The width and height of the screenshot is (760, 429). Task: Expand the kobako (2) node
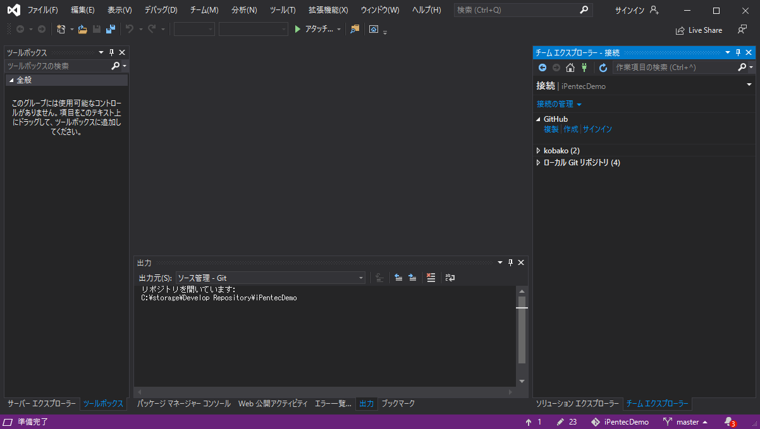pos(538,151)
